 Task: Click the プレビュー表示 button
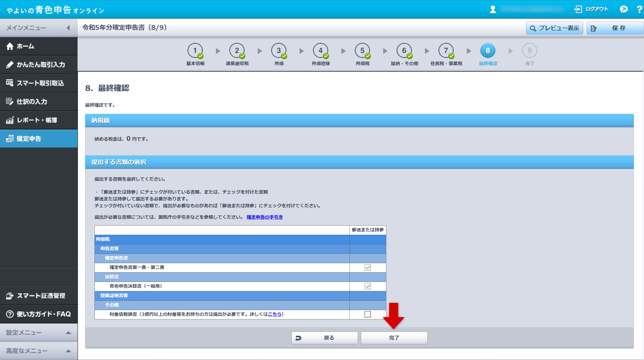pos(554,28)
